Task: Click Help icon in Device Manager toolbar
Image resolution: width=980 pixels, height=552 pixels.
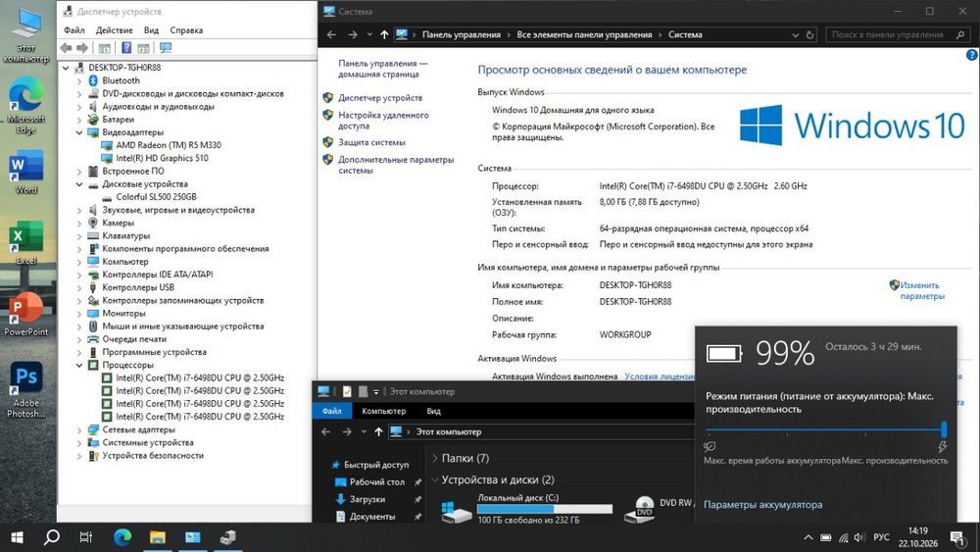Action: tap(126, 47)
